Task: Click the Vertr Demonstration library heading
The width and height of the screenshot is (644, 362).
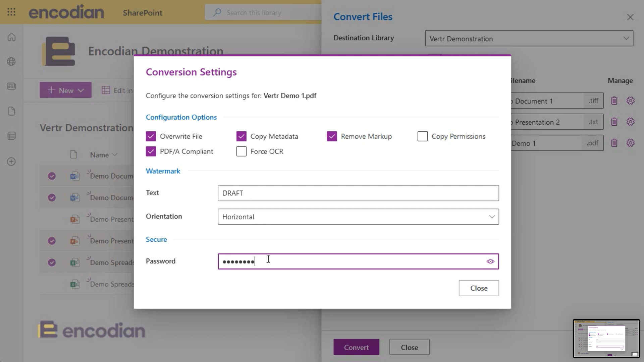Action: click(87, 128)
